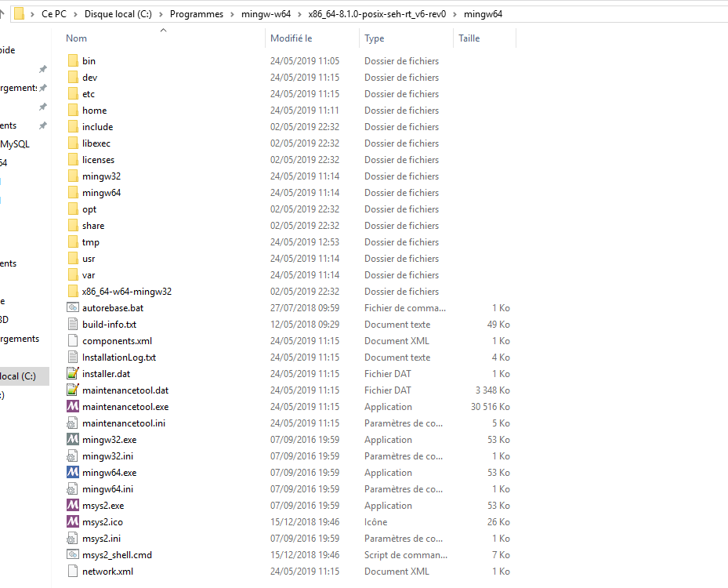
Task: Click the Fichier de comma... type cell
Action: pyautogui.click(x=405, y=308)
